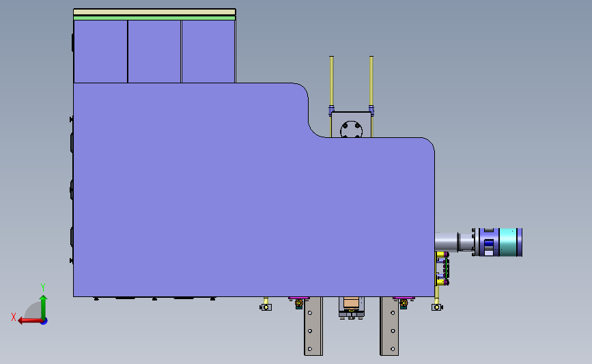
Task: Pick the left cabinet door panel
Action: click(100, 51)
